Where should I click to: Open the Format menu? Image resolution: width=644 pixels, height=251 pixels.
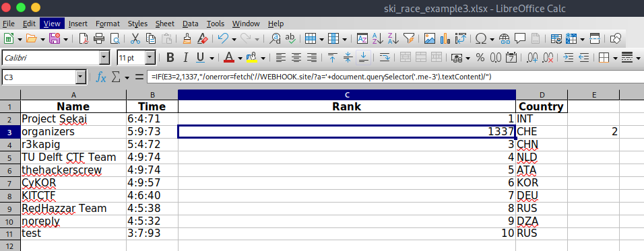pyautogui.click(x=108, y=24)
